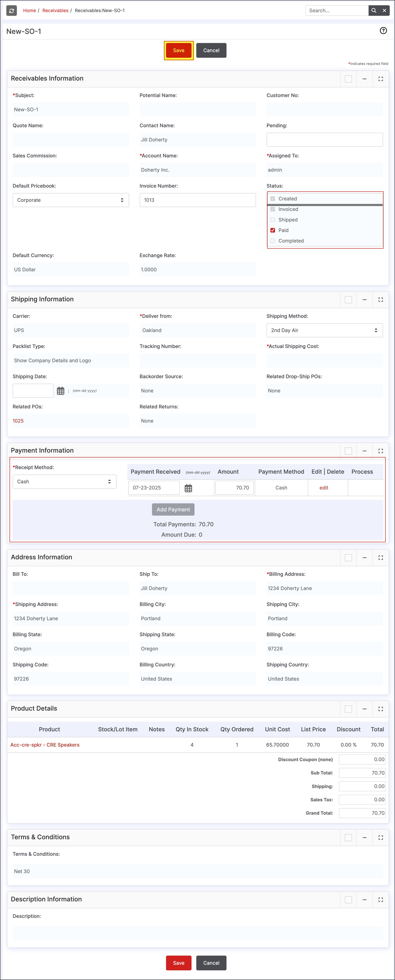Open the help question mark icon
The height and width of the screenshot is (980, 395).
coord(383,31)
